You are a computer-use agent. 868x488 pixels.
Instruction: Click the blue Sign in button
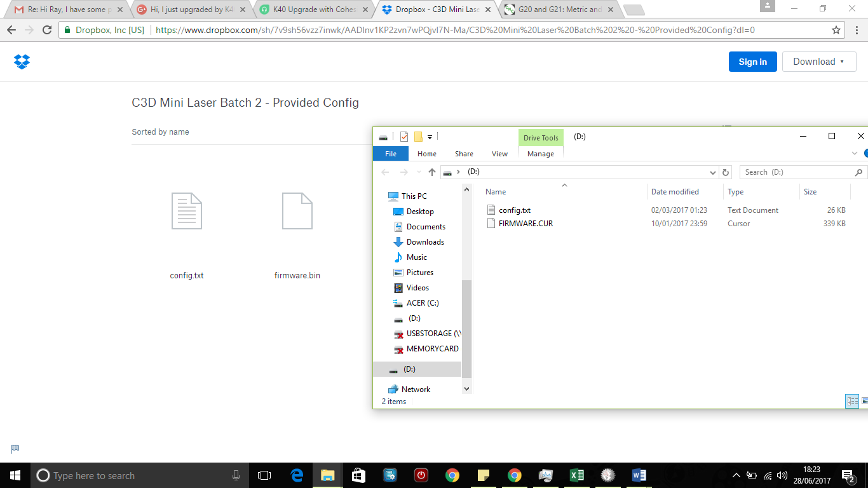[x=753, y=62]
